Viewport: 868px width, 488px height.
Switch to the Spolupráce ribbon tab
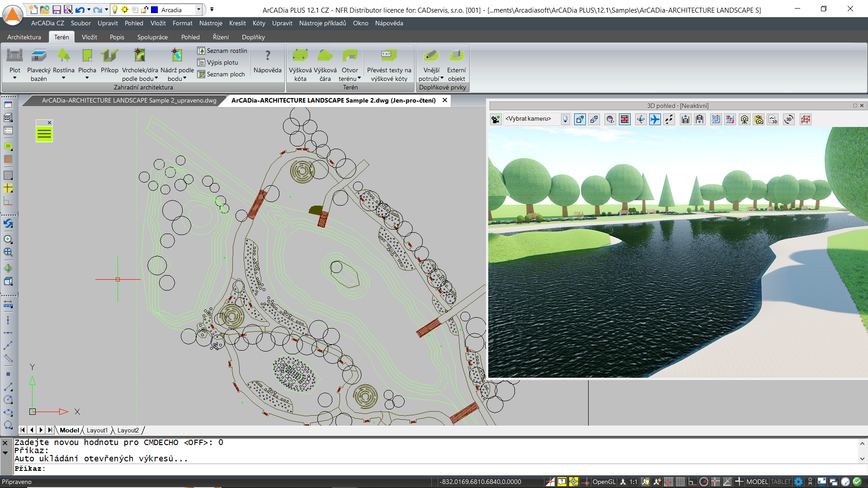pos(152,37)
